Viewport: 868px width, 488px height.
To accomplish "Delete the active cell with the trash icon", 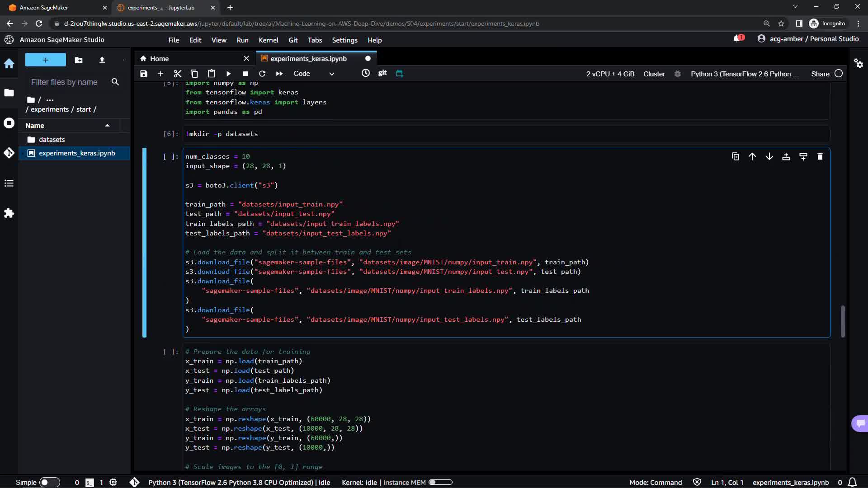I will point(820,157).
